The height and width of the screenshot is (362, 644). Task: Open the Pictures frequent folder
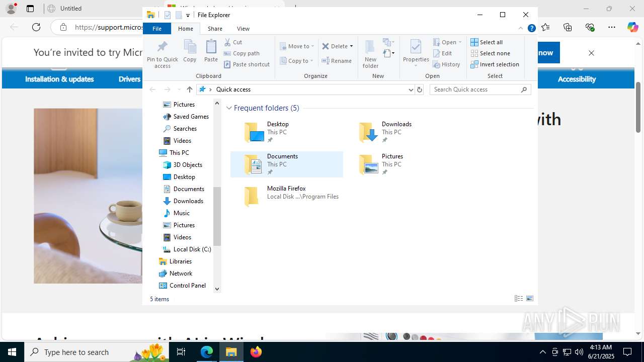coord(401,164)
